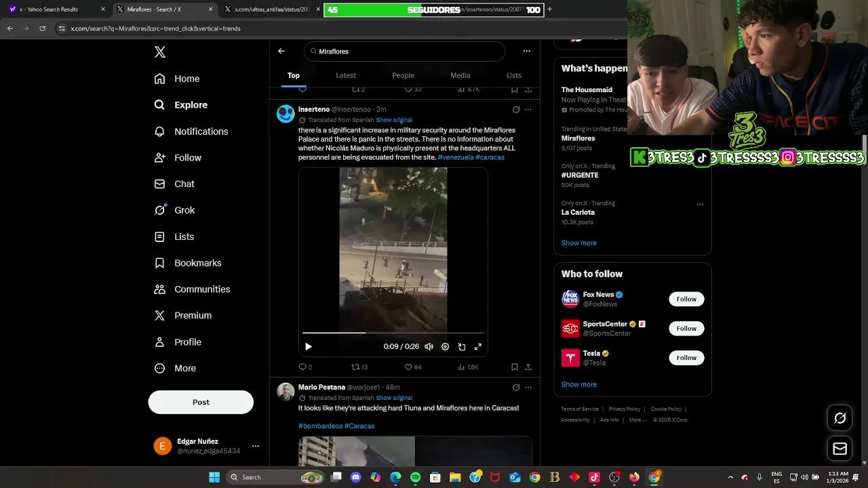Switch to the Media tab

point(460,75)
